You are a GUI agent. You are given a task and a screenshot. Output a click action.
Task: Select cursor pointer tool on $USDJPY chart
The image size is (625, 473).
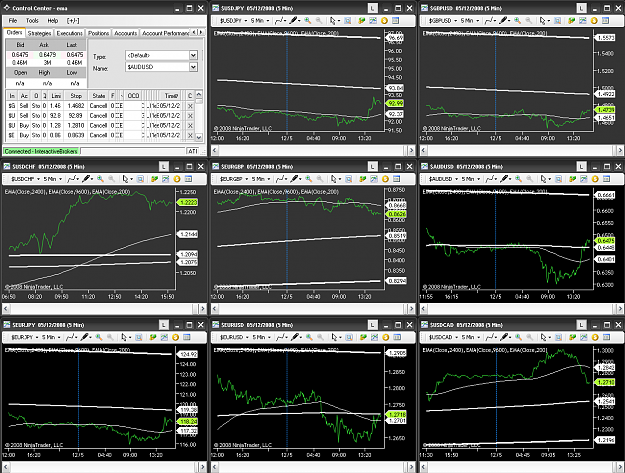(x=332, y=20)
